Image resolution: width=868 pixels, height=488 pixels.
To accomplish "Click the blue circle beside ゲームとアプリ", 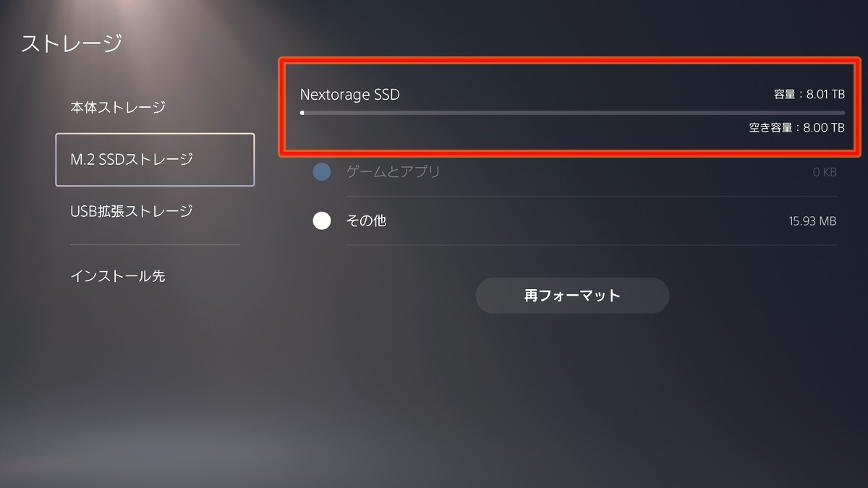I will (x=322, y=172).
